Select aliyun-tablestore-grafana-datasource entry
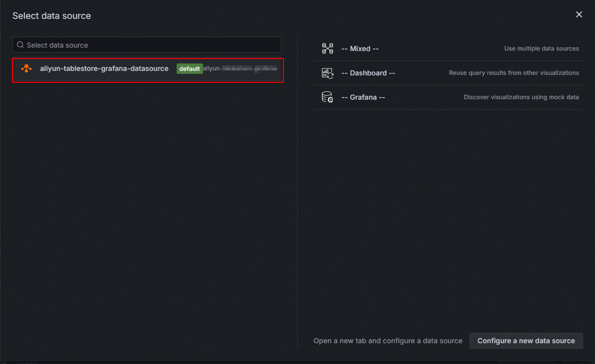595x364 pixels. pos(147,68)
